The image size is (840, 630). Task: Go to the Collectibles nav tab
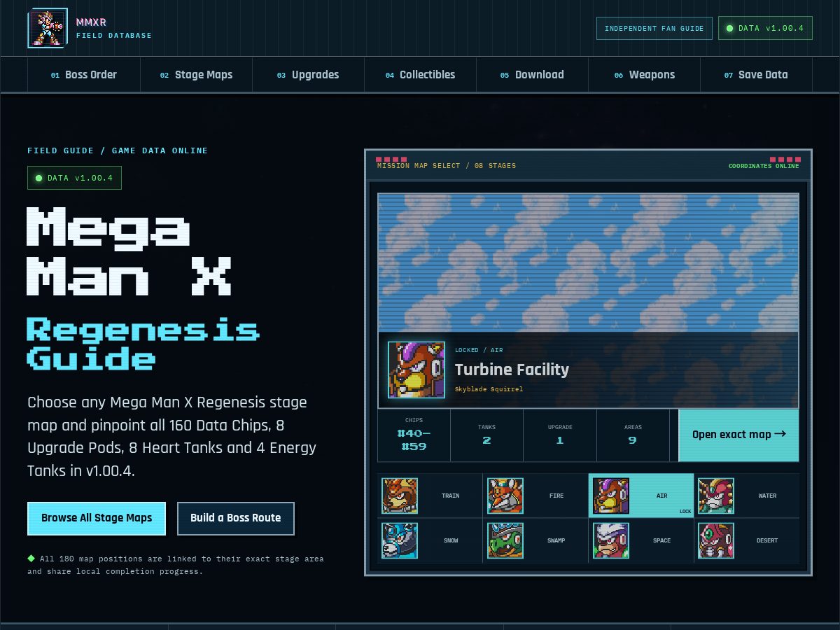coord(420,75)
